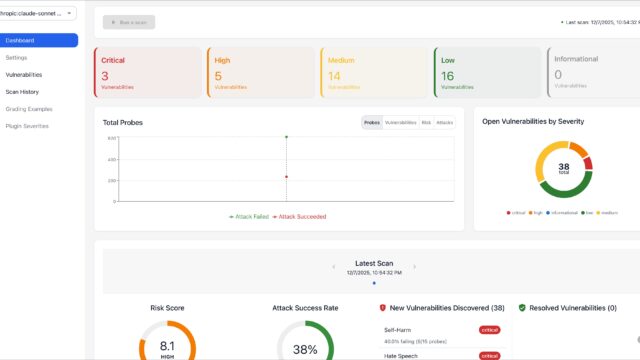
Task: Toggle low legend in severity chart
Action: point(587,213)
